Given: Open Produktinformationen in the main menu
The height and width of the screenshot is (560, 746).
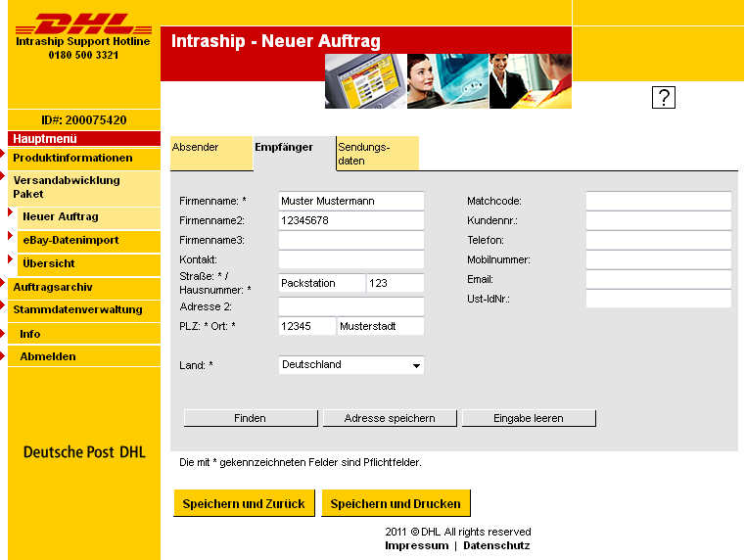Looking at the screenshot, I should tap(84, 159).
